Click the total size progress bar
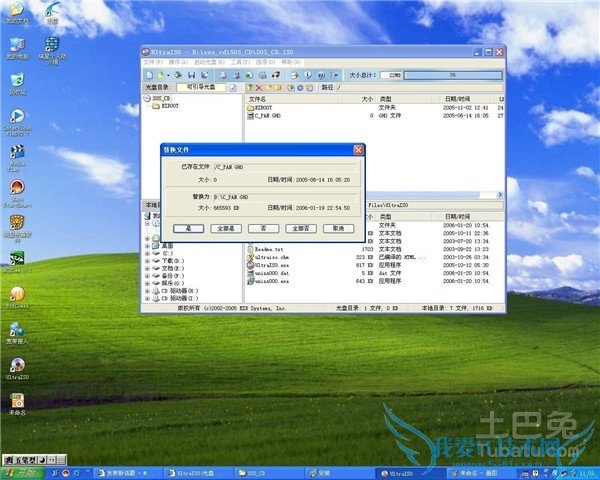This screenshot has width=600, height=480. tap(452, 75)
